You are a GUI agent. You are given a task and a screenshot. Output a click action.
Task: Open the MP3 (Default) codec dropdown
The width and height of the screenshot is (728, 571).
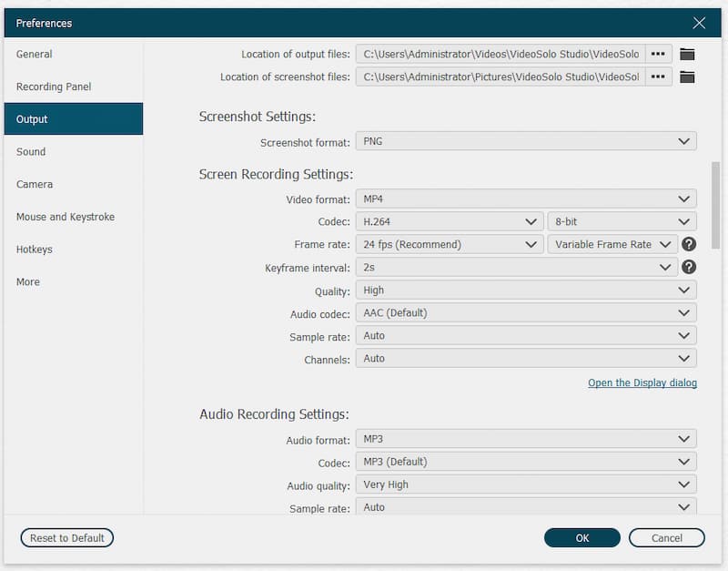526,462
